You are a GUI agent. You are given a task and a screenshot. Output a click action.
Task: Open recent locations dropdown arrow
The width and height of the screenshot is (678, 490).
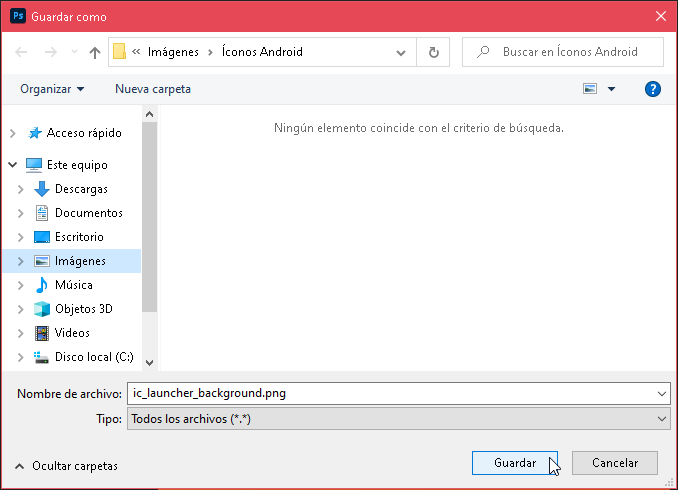point(74,52)
